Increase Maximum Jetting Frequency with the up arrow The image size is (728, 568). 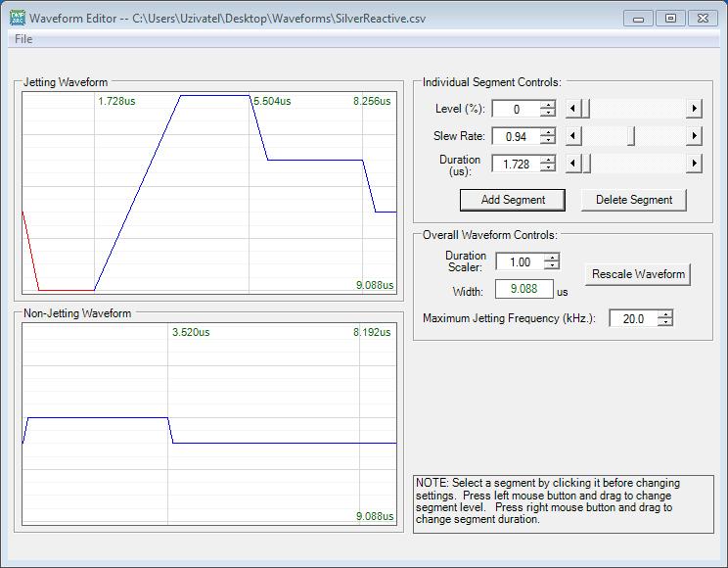(665, 314)
